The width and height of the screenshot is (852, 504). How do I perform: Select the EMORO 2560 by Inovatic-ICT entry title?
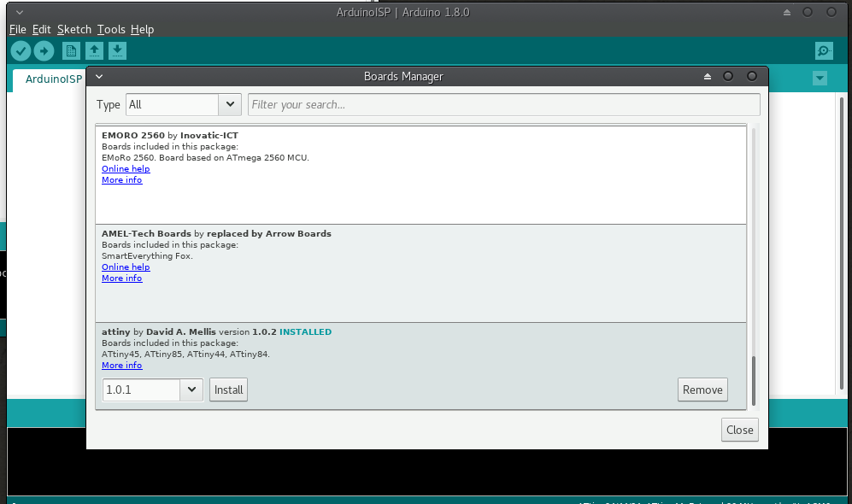tap(170, 136)
